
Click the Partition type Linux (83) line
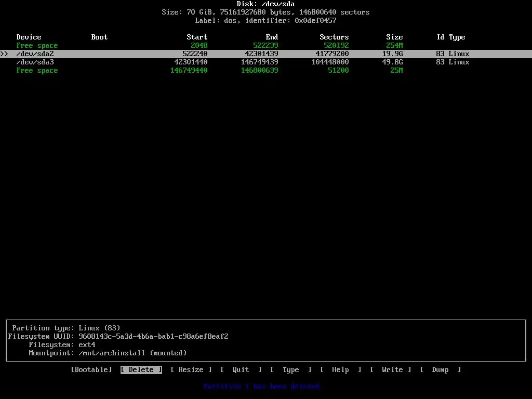(66, 328)
